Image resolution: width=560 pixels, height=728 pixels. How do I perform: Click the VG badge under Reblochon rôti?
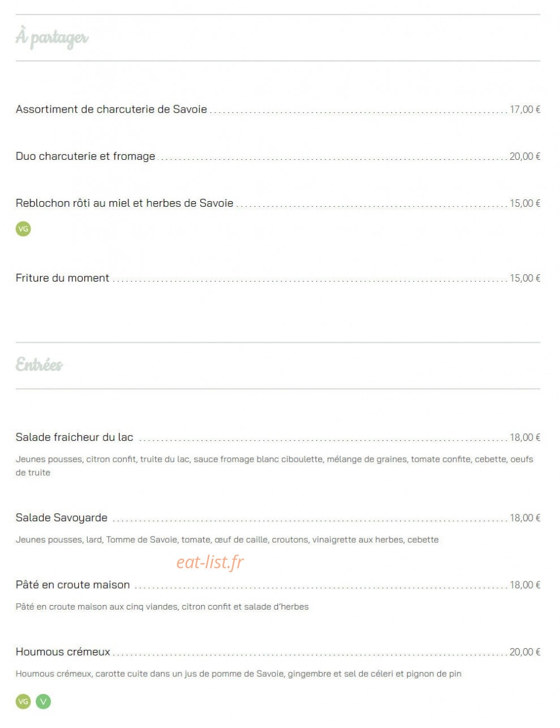23,229
